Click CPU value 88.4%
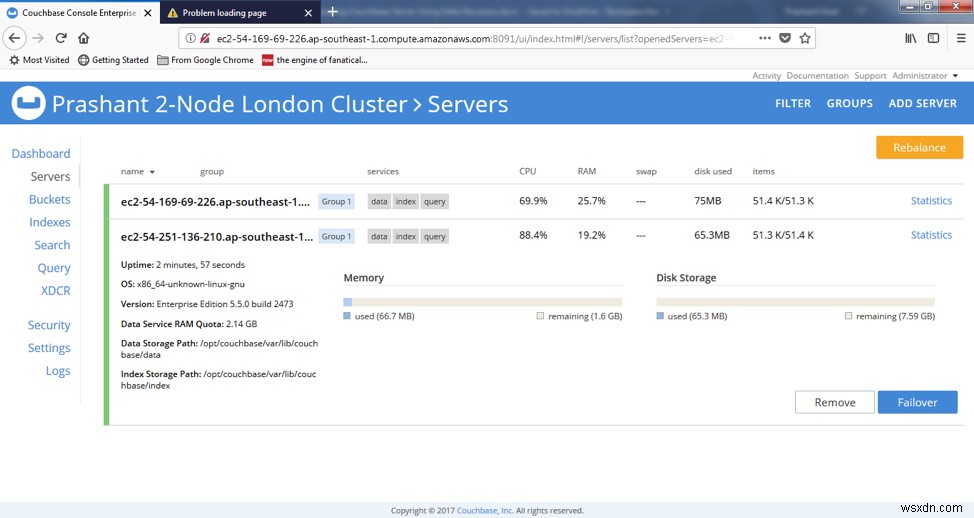Viewport: 974px width, 518px height. [533, 235]
